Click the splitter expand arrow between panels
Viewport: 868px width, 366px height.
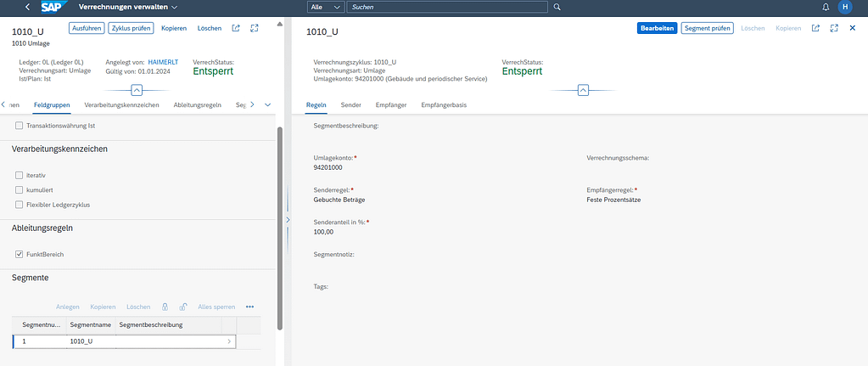pyautogui.click(x=288, y=220)
